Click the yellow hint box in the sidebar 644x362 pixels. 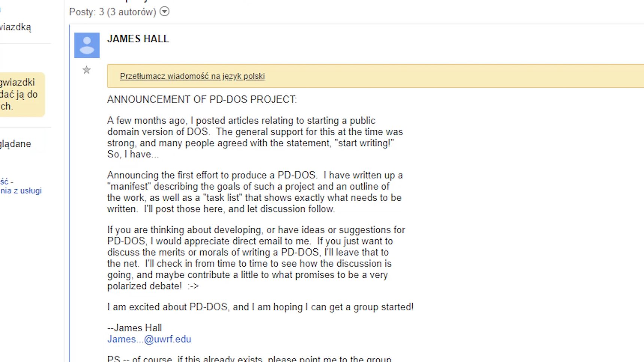[x=22, y=95]
